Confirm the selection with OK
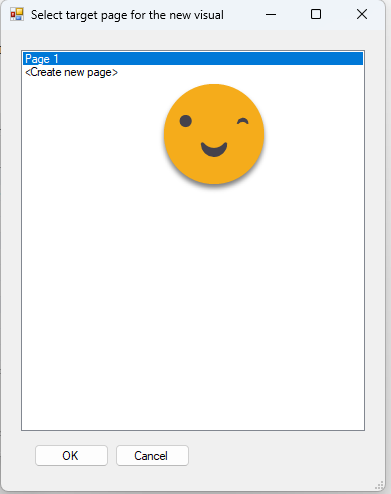 (71, 455)
